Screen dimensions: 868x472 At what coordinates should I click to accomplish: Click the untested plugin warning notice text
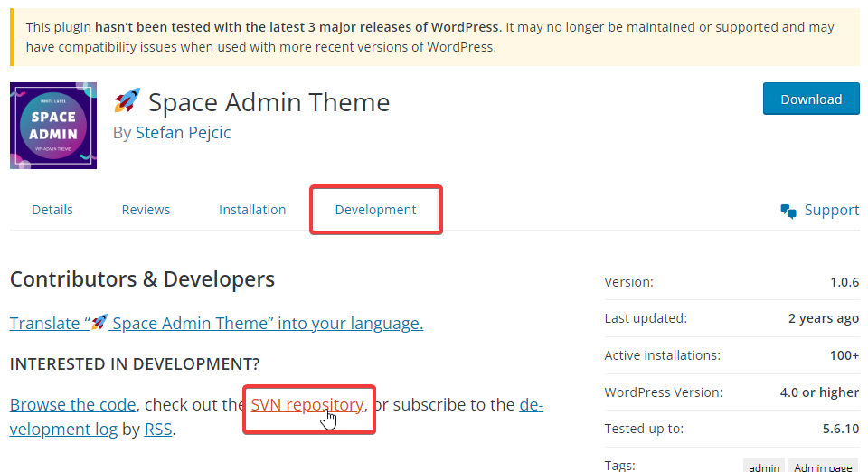429,37
